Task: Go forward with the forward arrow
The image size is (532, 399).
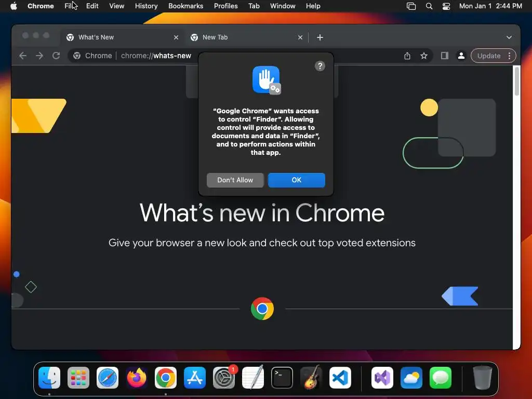Action: pos(39,56)
